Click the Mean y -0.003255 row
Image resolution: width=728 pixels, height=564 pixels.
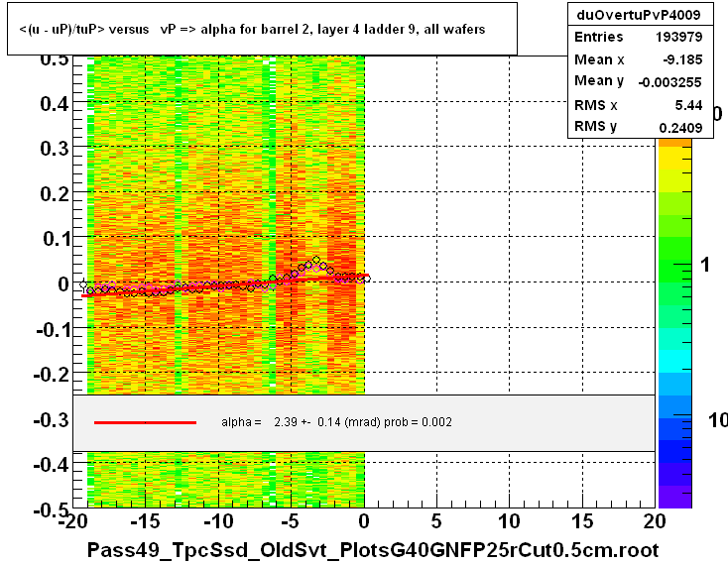[640, 81]
